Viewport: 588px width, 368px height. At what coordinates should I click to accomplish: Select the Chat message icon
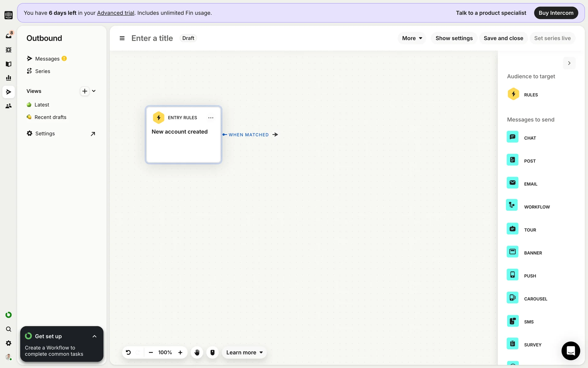(512, 137)
